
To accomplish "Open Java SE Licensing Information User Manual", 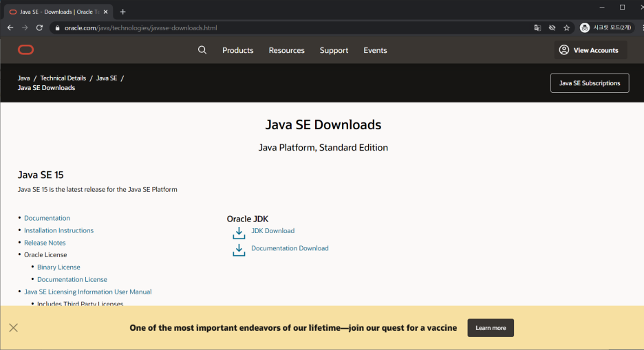I will click(87, 292).
